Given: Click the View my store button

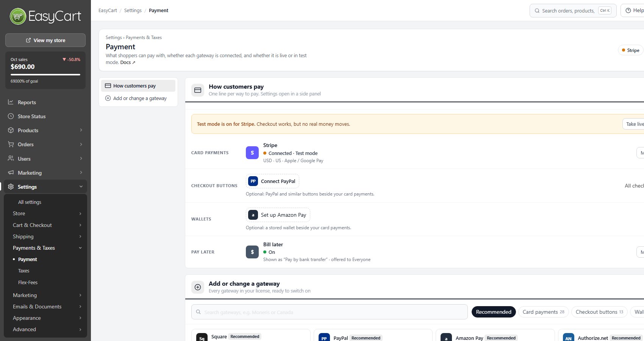Looking at the screenshot, I should click(x=45, y=40).
